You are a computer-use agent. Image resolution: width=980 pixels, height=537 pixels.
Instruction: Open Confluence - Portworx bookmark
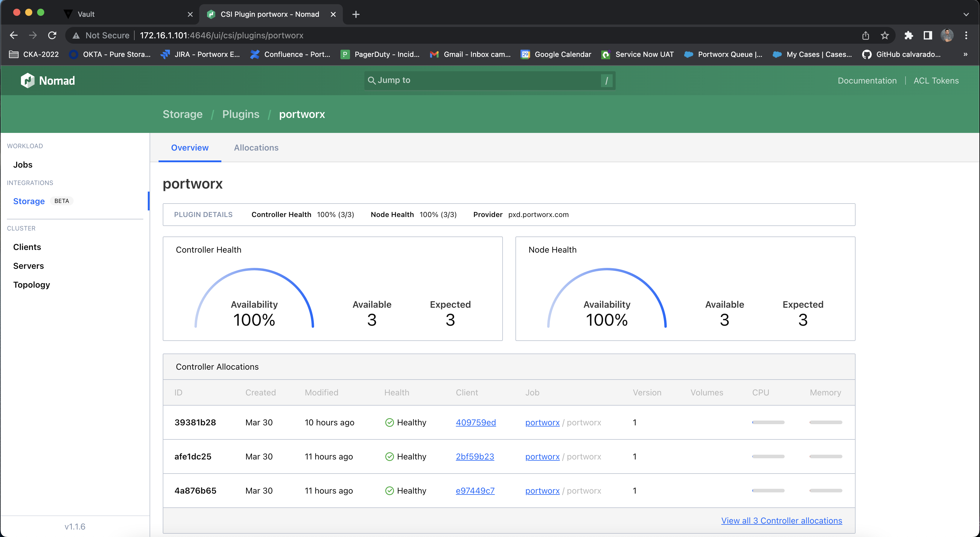[290, 54]
